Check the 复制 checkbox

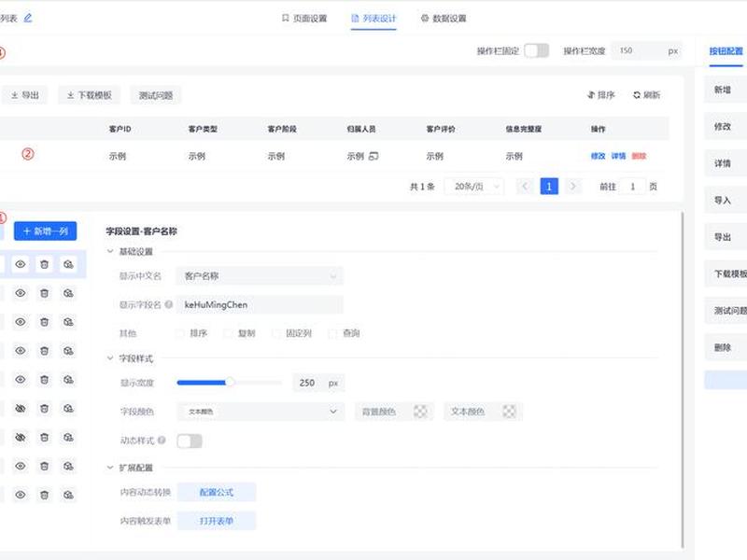pyautogui.click(x=228, y=333)
